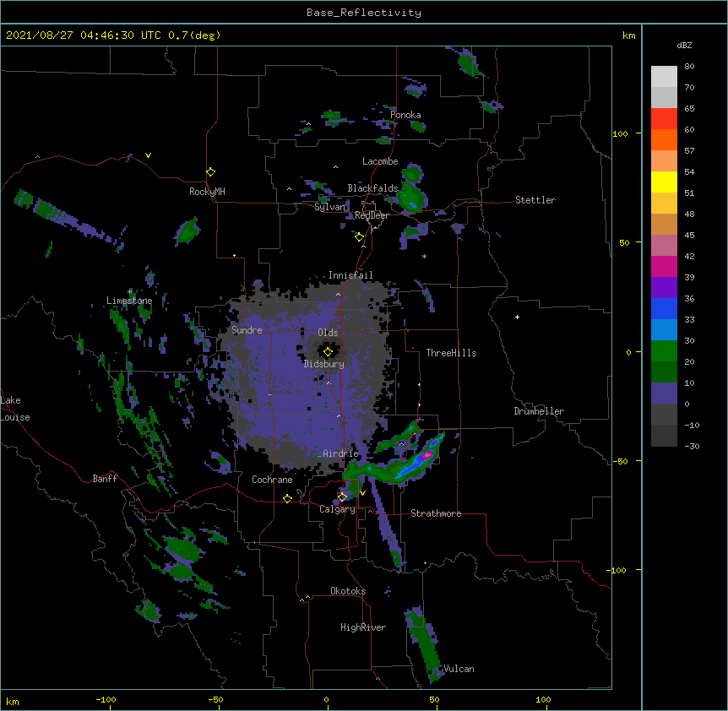
Task: Click the yellow radar-site diamond above Didsbury
Action: coord(328,352)
